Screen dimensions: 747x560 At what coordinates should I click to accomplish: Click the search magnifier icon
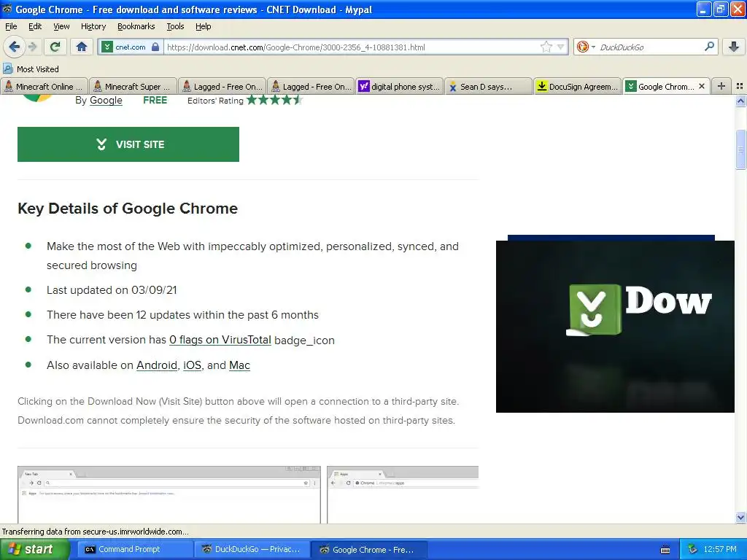click(709, 46)
